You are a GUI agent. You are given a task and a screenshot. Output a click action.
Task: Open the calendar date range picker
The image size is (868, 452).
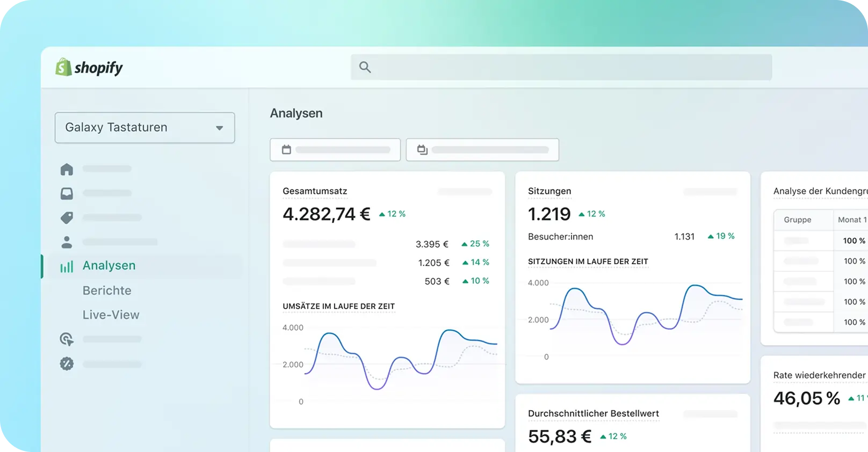point(335,150)
